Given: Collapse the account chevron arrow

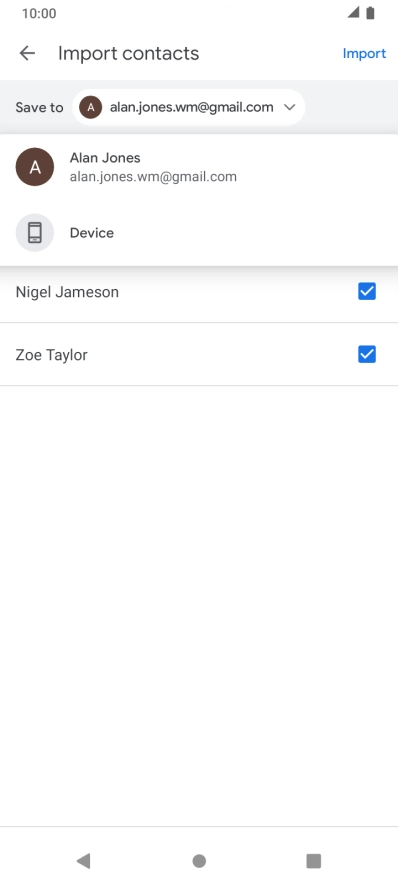Looking at the screenshot, I should pos(290,107).
